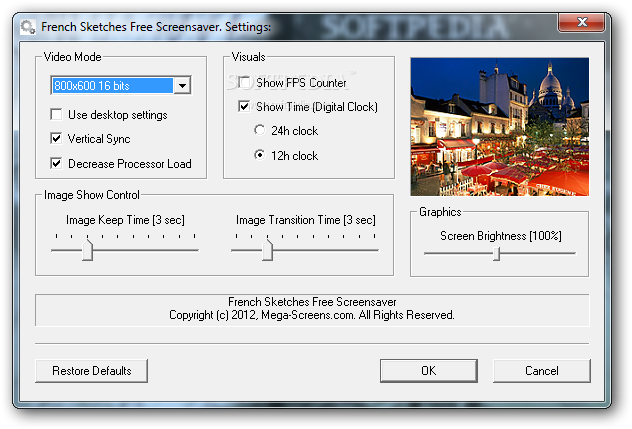Click the Image Transition Time slider thumb
The height and width of the screenshot is (429, 632).
point(267,250)
